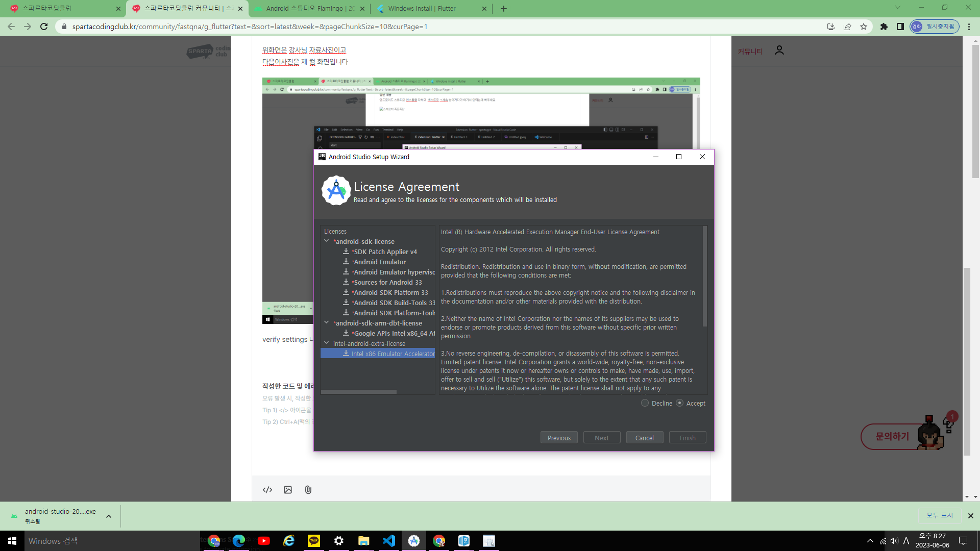Click Cancel in the Setup Wizard
Viewport: 980px width, 551px height.
[x=645, y=438]
